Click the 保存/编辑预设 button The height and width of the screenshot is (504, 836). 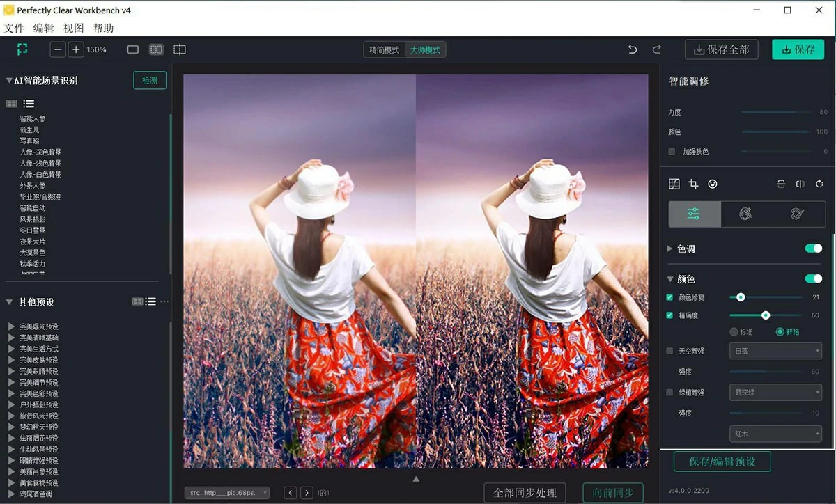pyautogui.click(x=722, y=462)
